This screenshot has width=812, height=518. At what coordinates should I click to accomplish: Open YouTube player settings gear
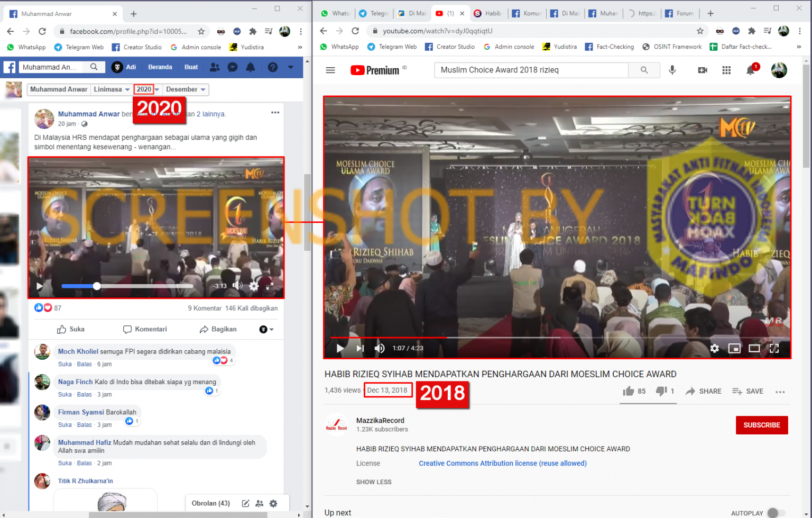tap(714, 348)
